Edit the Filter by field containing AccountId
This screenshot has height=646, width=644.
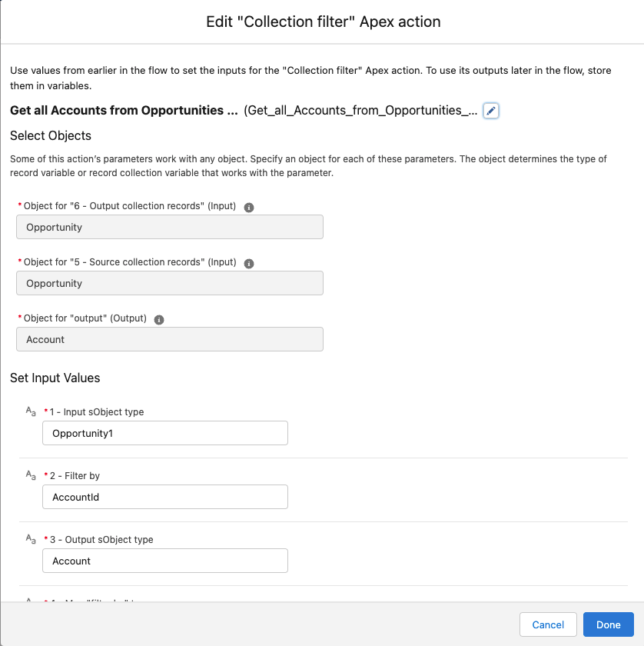[164, 497]
